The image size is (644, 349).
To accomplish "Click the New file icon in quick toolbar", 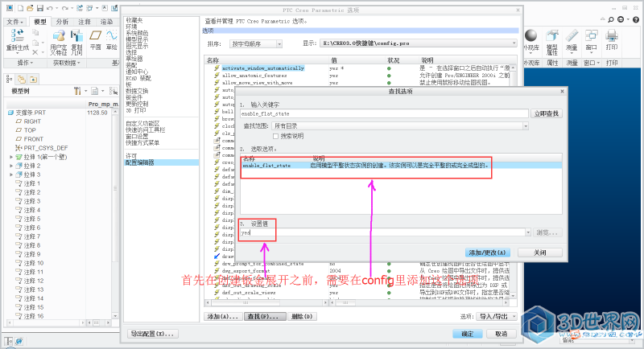I will pyautogui.click(x=20, y=8).
